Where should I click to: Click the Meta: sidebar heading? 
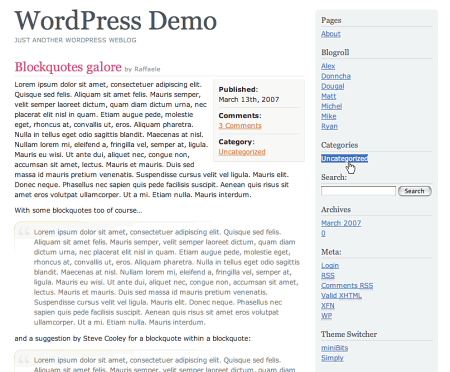[x=331, y=252]
